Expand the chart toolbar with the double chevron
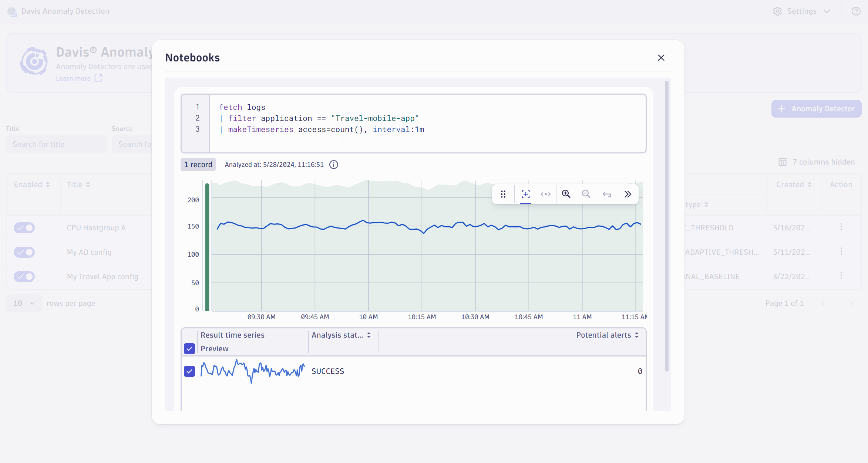 (x=628, y=194)
